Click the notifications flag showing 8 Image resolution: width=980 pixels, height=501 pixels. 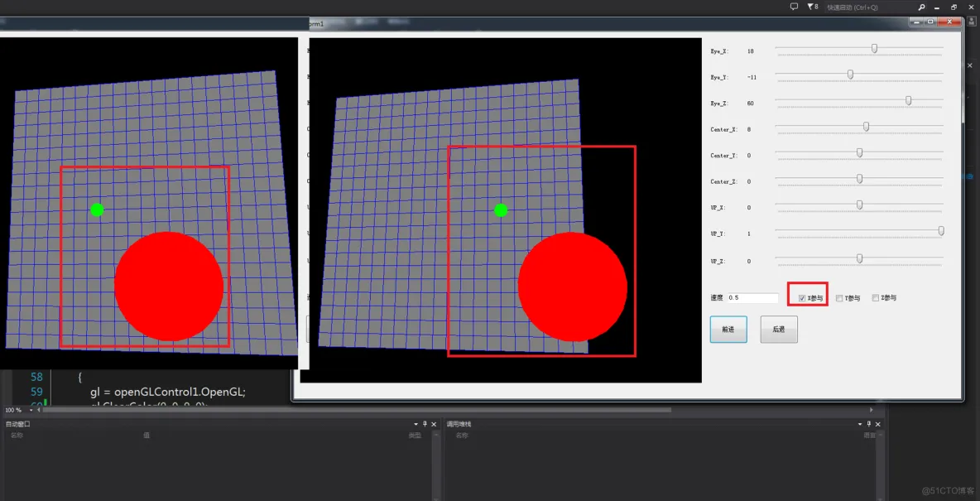(x=813, y=7)
